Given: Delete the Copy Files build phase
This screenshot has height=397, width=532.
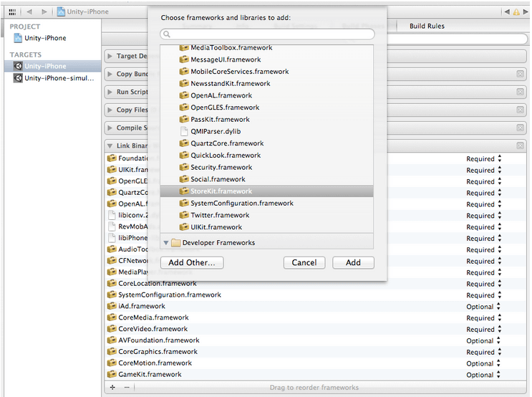Looking at the screenshot, I should 520,110.
